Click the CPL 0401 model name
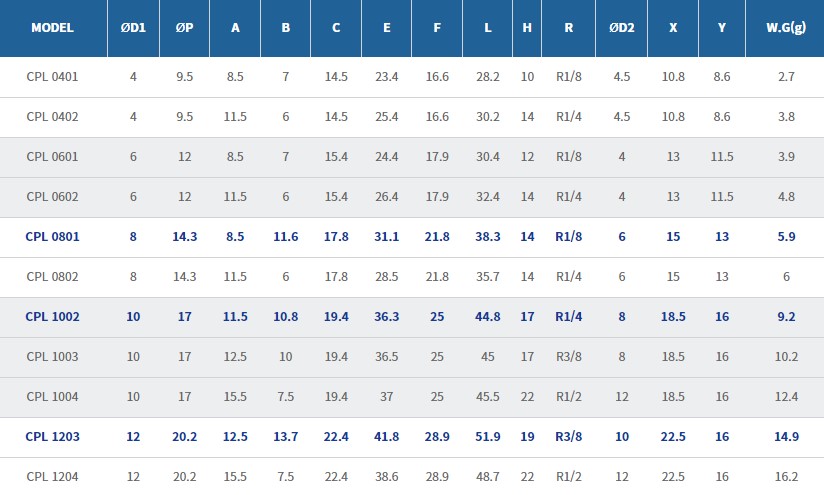Image resolution: width=824 pixels, height=495 pixels. 52,76
